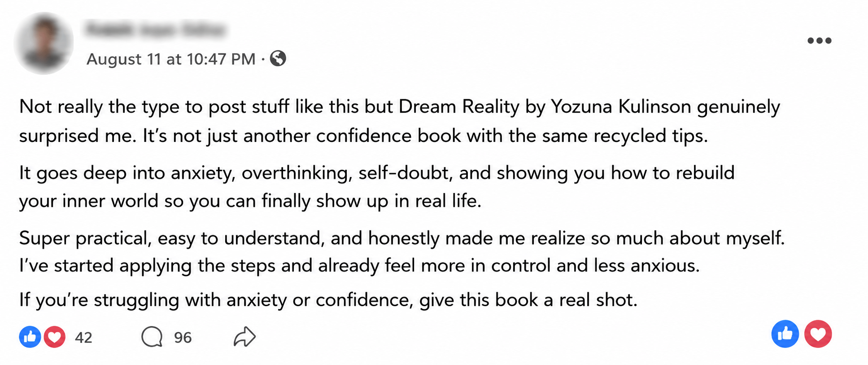Click the "Dream Reality" book title text
868x365 pixels.
[x=459, y=107]
